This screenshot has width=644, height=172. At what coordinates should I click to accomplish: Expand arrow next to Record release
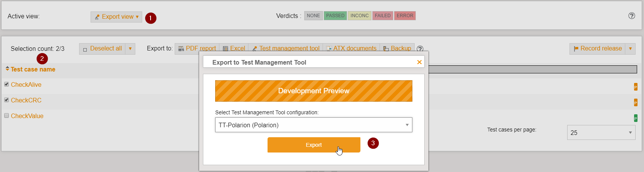point(630,49)
